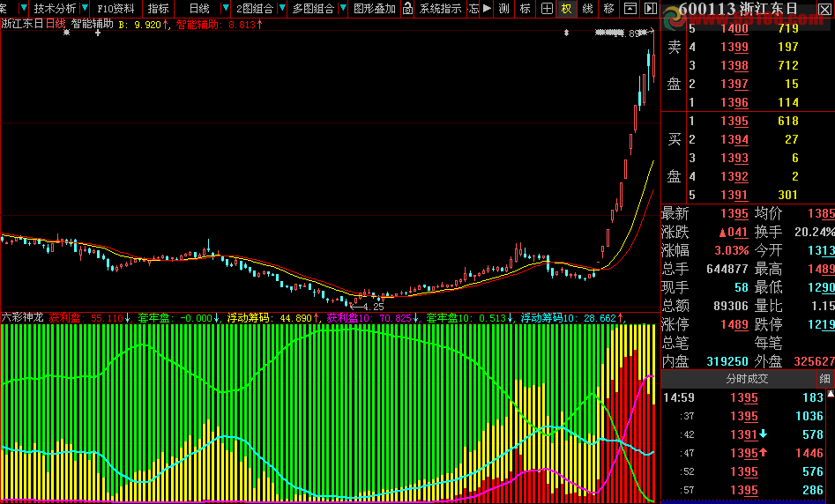Expand dropdown arrow after 2图组合

(x=282, y=9)
